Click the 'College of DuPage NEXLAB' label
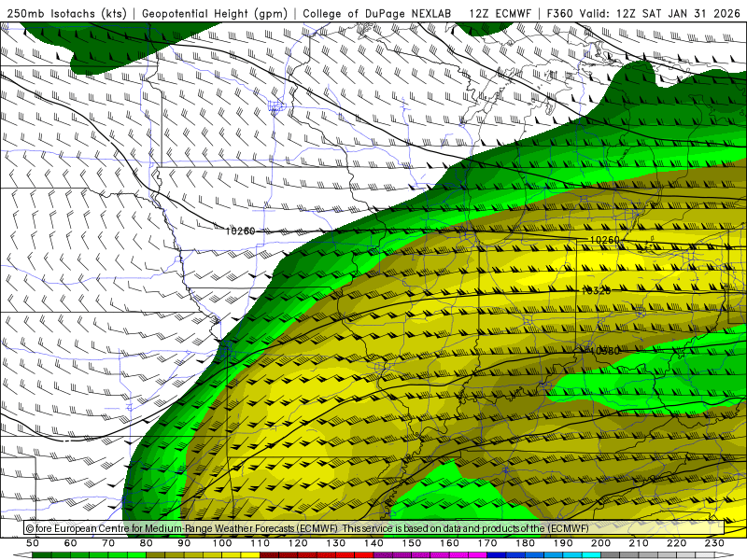This screenshot has height=560, width=747. pos(377,13)
